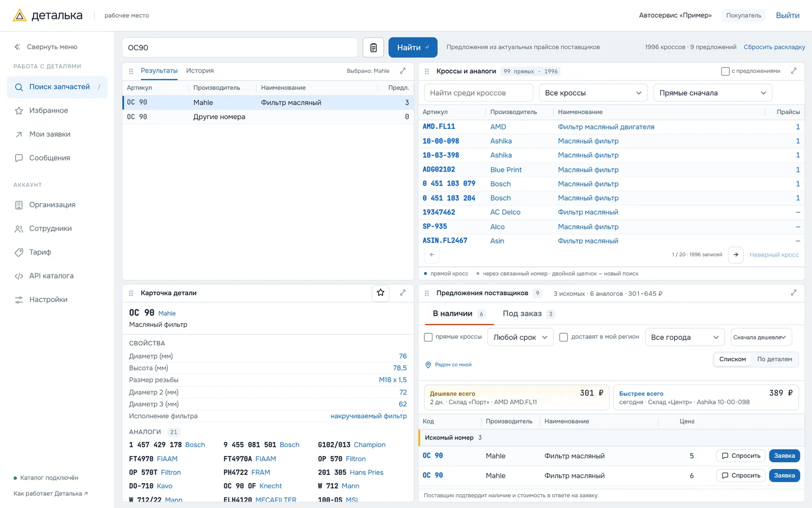Open the Дешевле всего 301 ₽ offer card
Screen dimensions: 812x508
[x=517, y=397]
